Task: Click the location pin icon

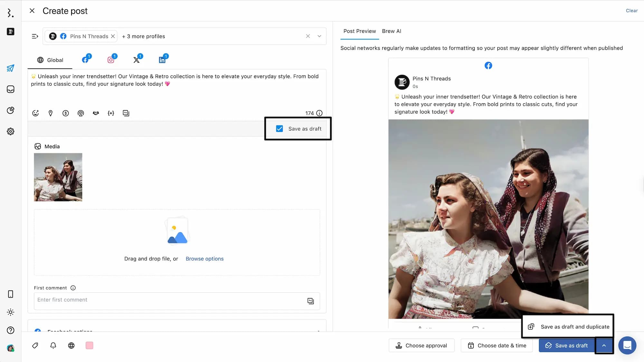Action: coord(51,113)
